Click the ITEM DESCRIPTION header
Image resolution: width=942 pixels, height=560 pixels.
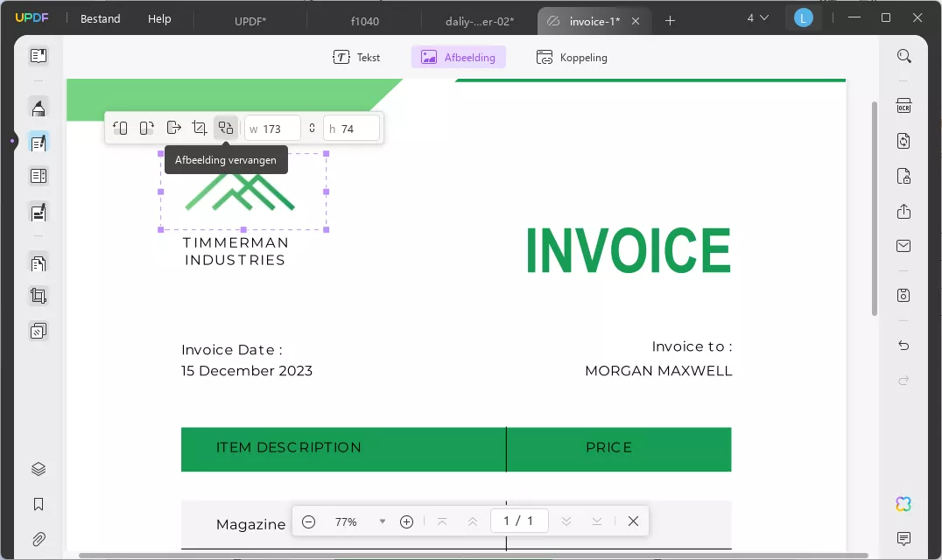[288, 447]
